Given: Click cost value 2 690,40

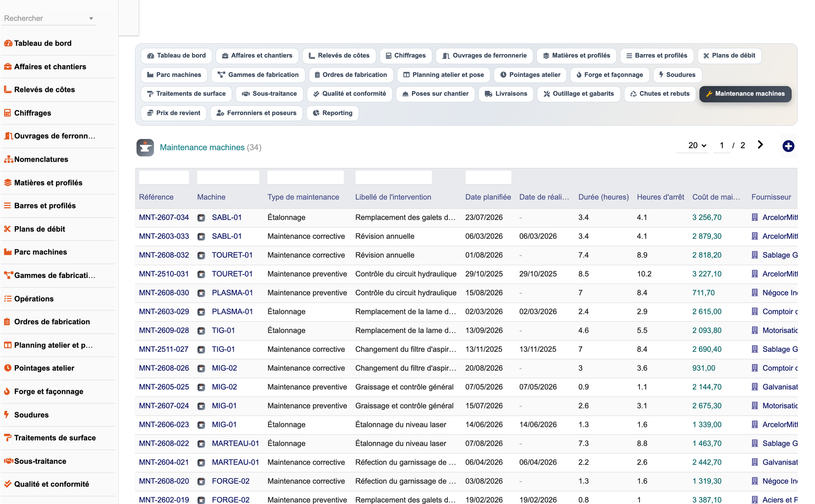Looking at the screenshot, I should click(x=707, y=350).
